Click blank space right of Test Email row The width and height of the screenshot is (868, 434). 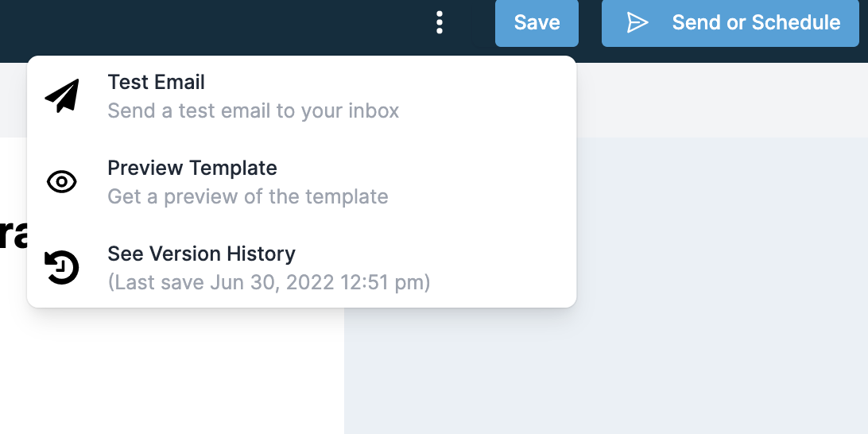487,95
